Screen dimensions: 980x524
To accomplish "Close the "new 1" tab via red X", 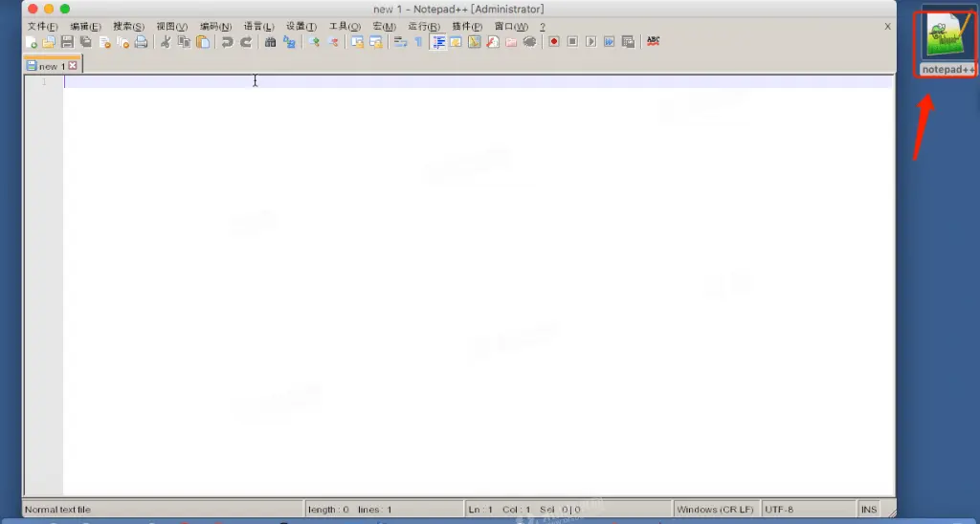I will point(73,65).
